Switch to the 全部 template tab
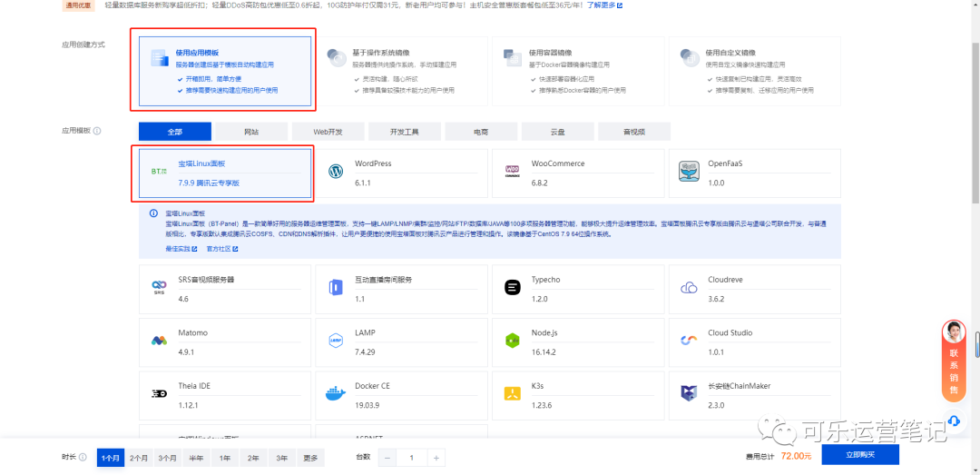Screen dimensions: 980x475 tap(175, 132)
